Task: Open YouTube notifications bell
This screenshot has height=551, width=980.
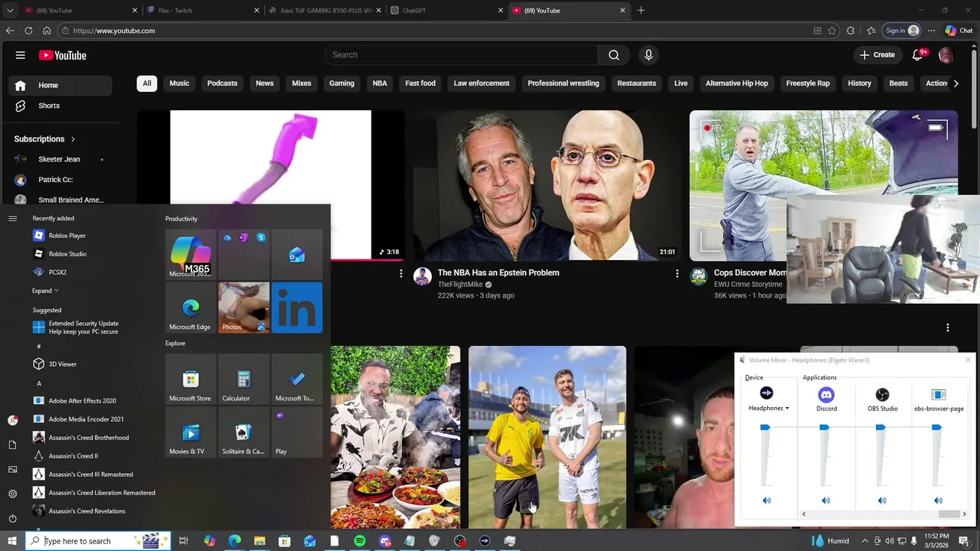Action: point(917,55)
